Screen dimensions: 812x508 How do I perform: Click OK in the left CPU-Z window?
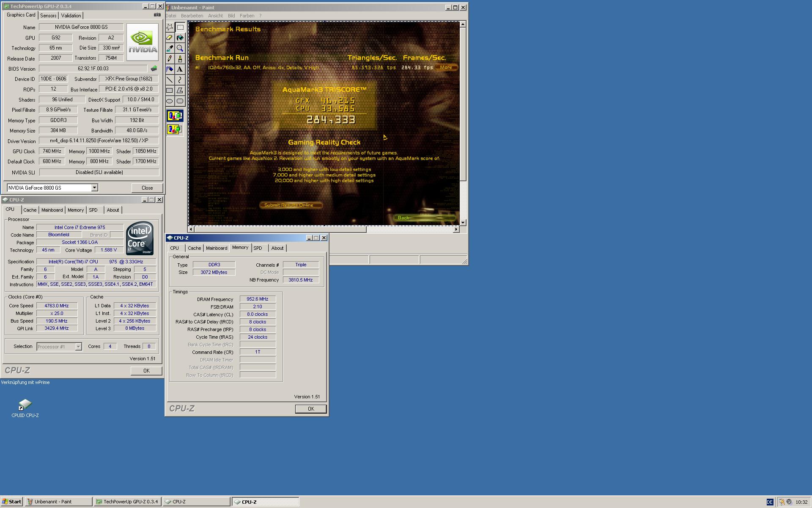point(146,371)
